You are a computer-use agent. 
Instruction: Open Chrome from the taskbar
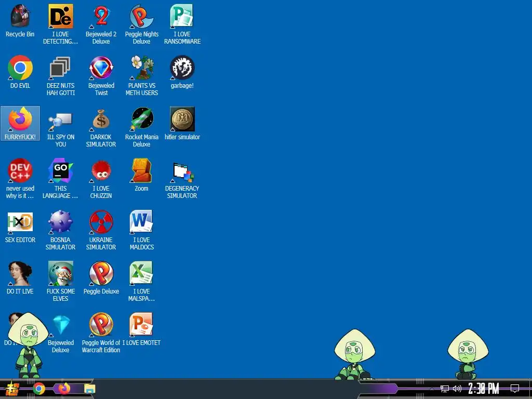coord(39,389)
